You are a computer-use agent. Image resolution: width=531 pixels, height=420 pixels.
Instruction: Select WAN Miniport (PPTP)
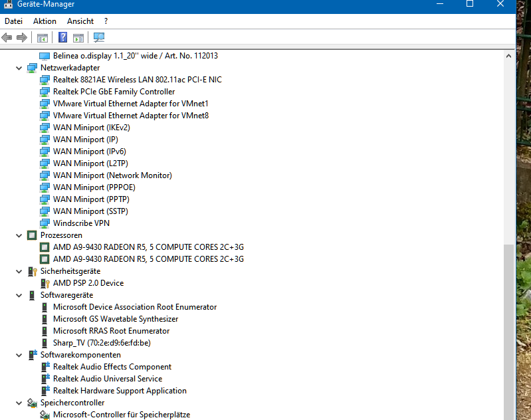91,199
